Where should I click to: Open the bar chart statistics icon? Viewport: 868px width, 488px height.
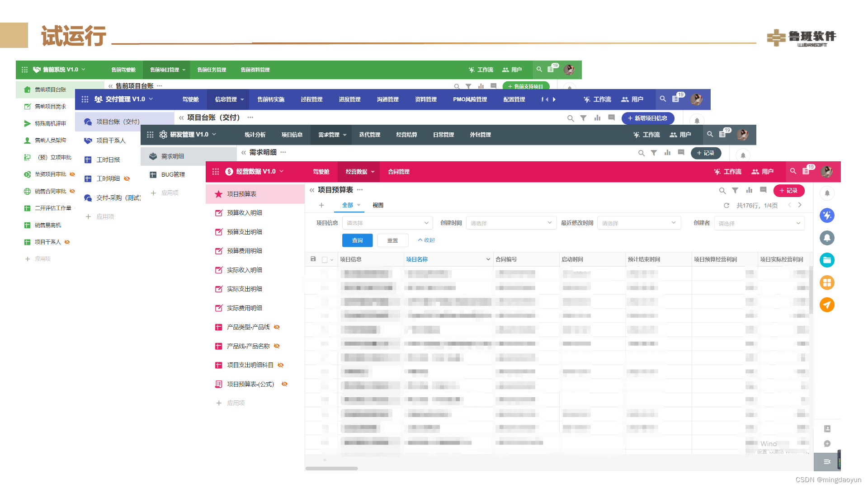749,190
